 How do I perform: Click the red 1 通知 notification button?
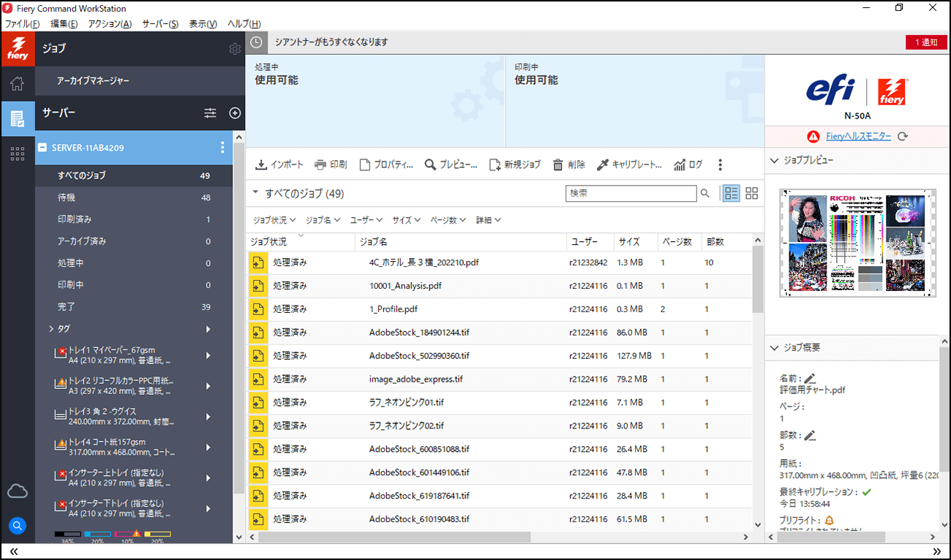[x=925, y=42]
